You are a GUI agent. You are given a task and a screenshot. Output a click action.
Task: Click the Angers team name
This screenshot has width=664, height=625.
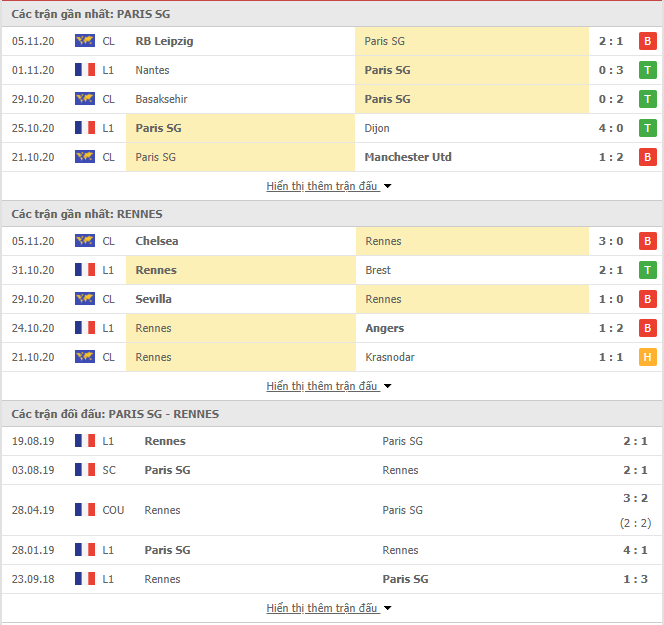coord(385,328)
